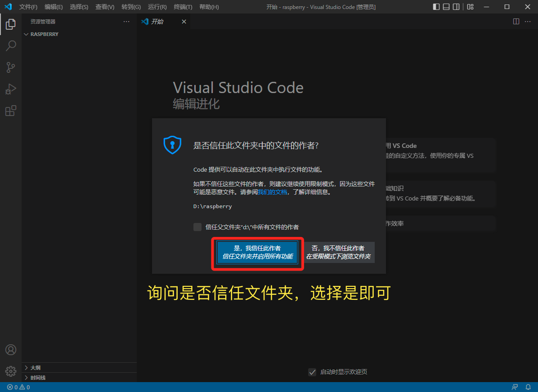Open the 编辑(E) menu
This screenshot has height=392, width=538.
click(x=54, y=7)
